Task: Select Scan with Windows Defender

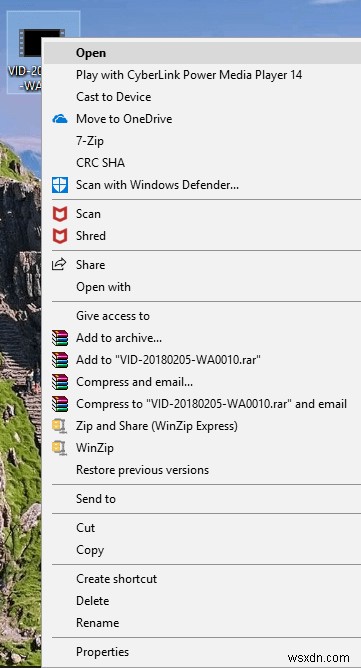Action: point(202,185)
